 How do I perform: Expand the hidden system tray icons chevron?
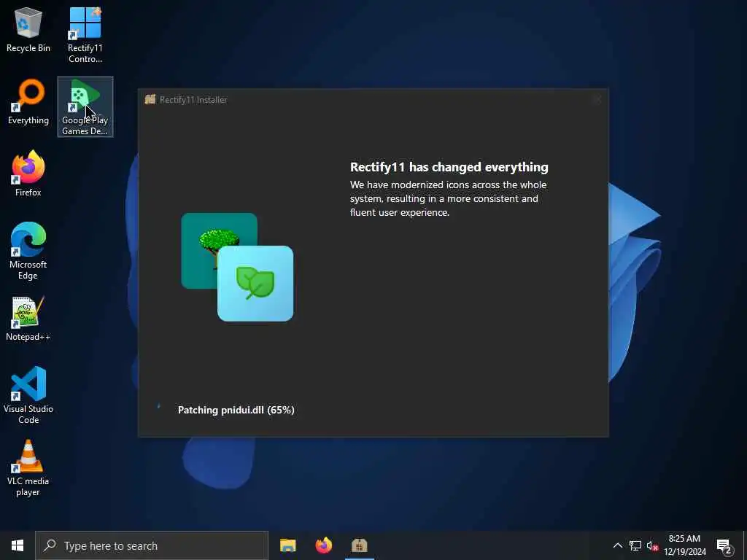tap(617, 545)
